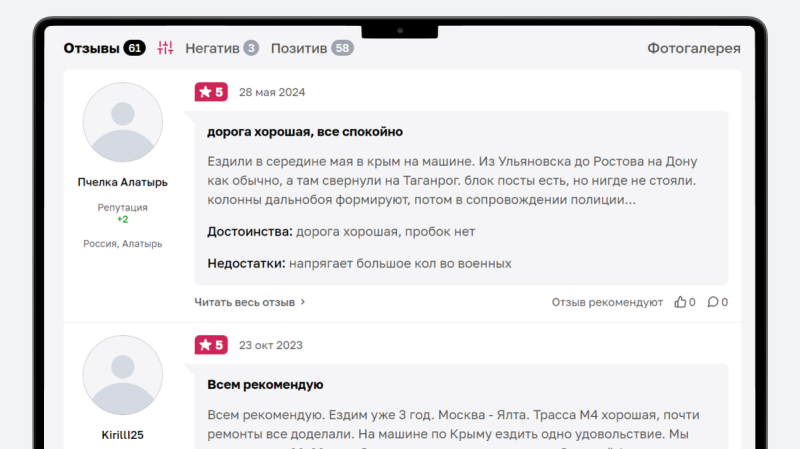Open review titled Всем рекомендую
This screenshot has width=800, height=449.
(265, 385)
